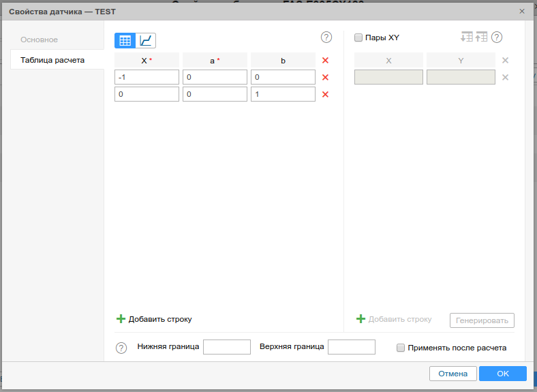Enable the Пары XY checkbox
This screenshot has height=392, width=537.
click(x=358, y=38)
